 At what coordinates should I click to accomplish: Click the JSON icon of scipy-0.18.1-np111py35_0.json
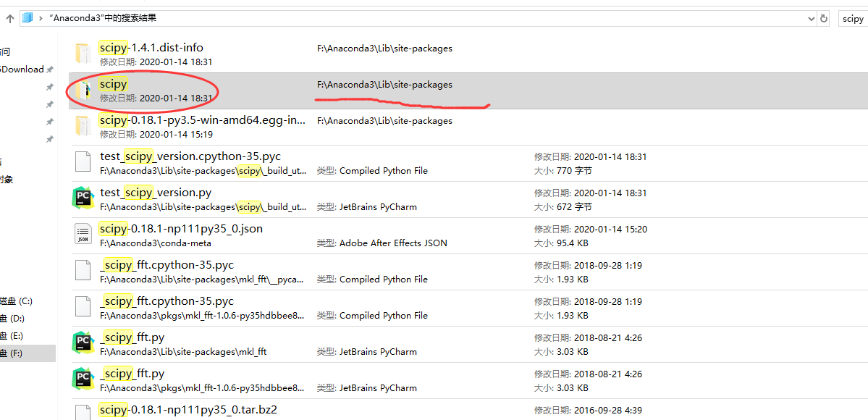tap(83, 234)
